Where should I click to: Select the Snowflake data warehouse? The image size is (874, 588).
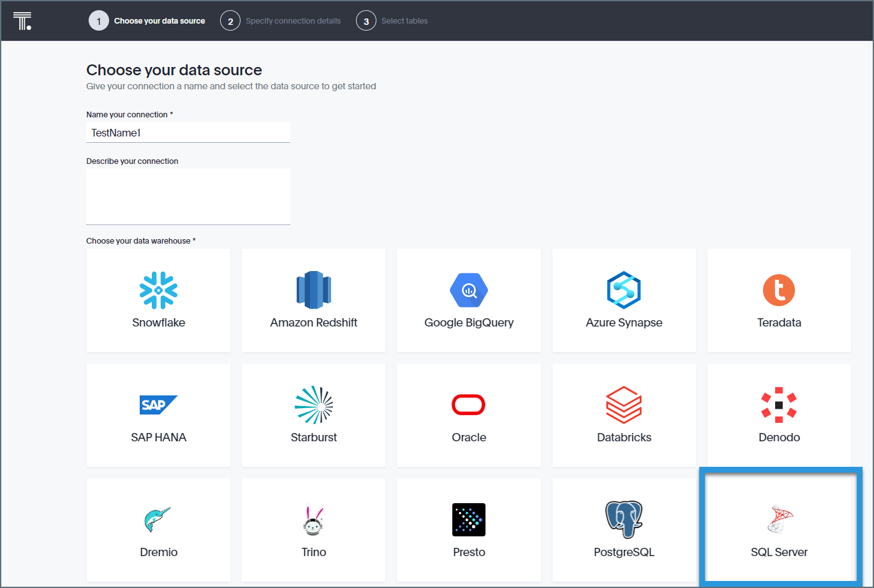pos(158,300)
